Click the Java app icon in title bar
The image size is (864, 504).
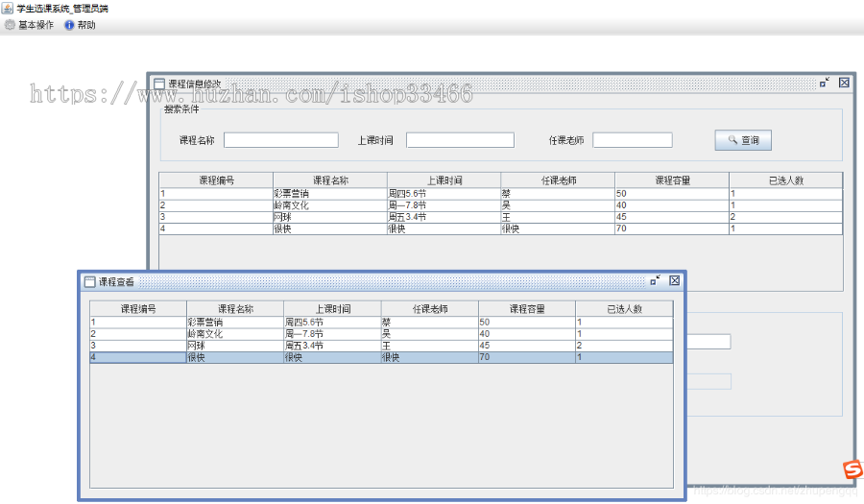(x=7, y=8)
